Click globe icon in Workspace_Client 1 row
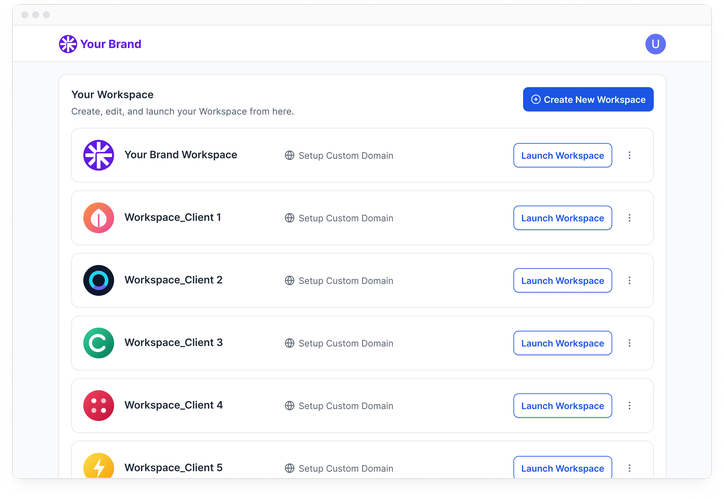The width and height of the screenshot is (724, 499). click(x=290, y=218)
